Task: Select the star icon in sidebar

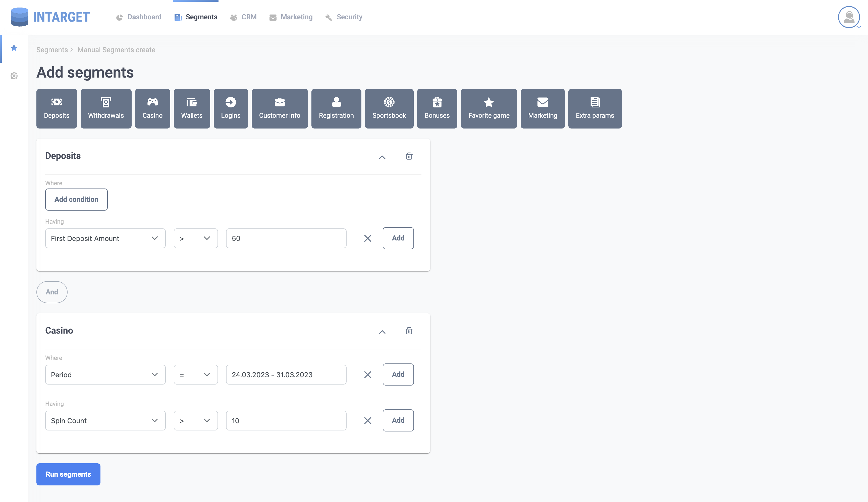Action: click(x=14, y=48)
